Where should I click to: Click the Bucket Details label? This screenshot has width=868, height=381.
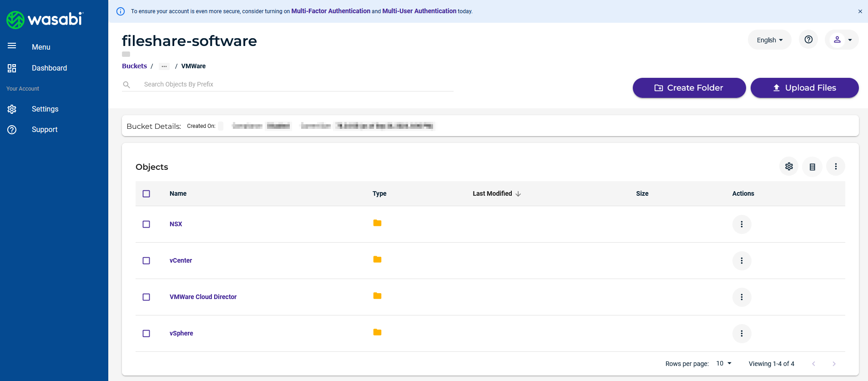click(x=154, y=126)
